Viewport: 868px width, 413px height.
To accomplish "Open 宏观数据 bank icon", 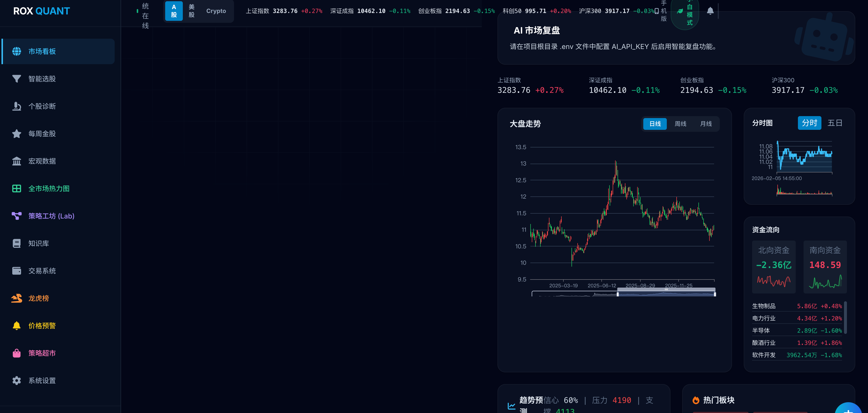I will (x=16, y=161).
